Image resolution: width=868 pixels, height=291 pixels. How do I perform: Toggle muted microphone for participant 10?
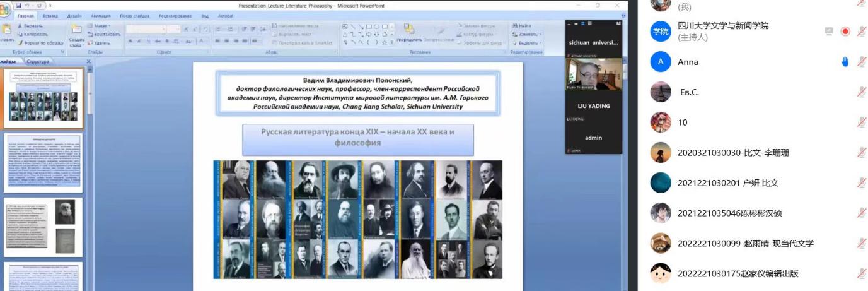click(x=862, y=122)
